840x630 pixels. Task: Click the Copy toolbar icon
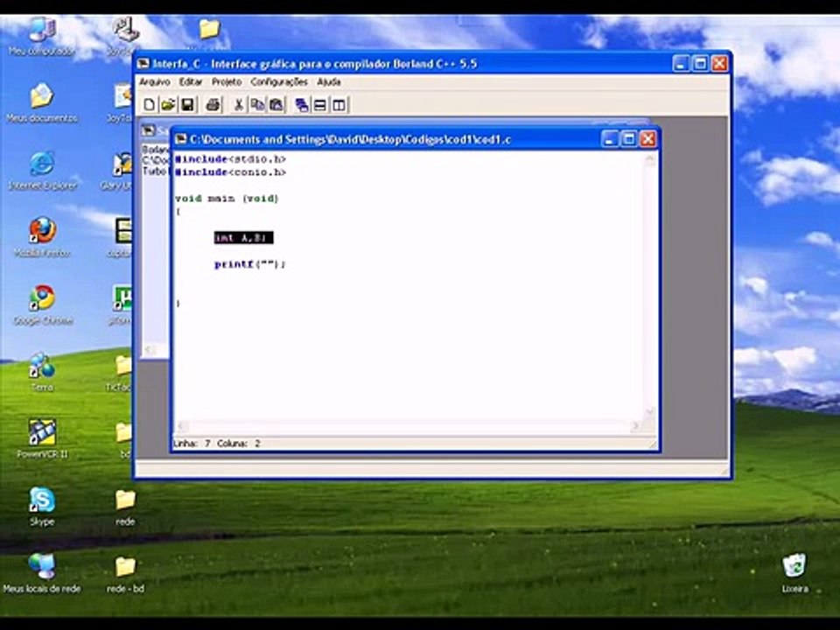click(257, 105)
